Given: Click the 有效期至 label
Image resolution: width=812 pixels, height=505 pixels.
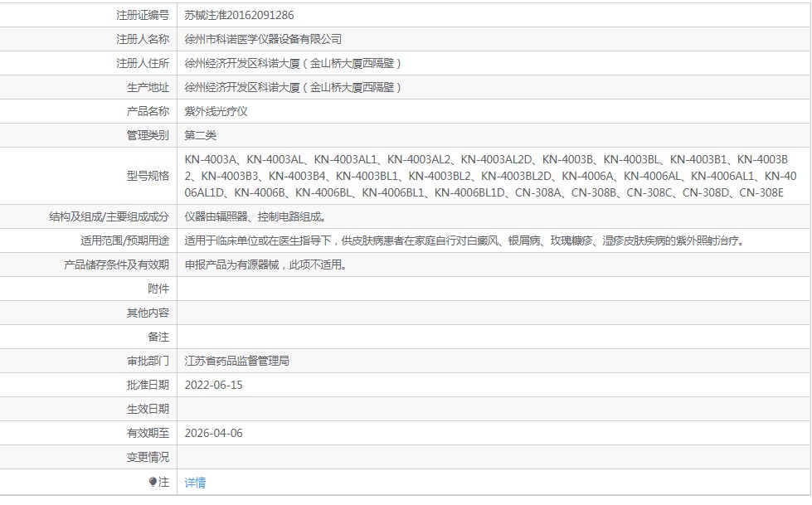Looking at the screenshot, I should [x=148, y=434].
